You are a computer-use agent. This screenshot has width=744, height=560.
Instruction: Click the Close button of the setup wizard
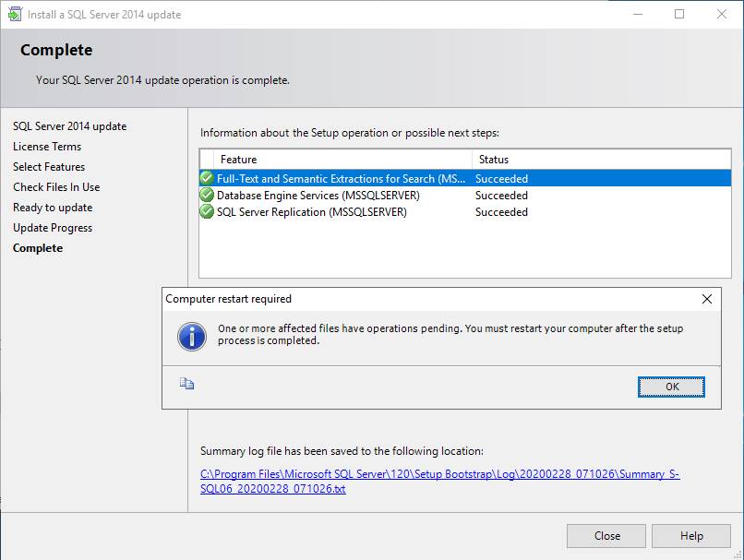(x=606, y=536)
